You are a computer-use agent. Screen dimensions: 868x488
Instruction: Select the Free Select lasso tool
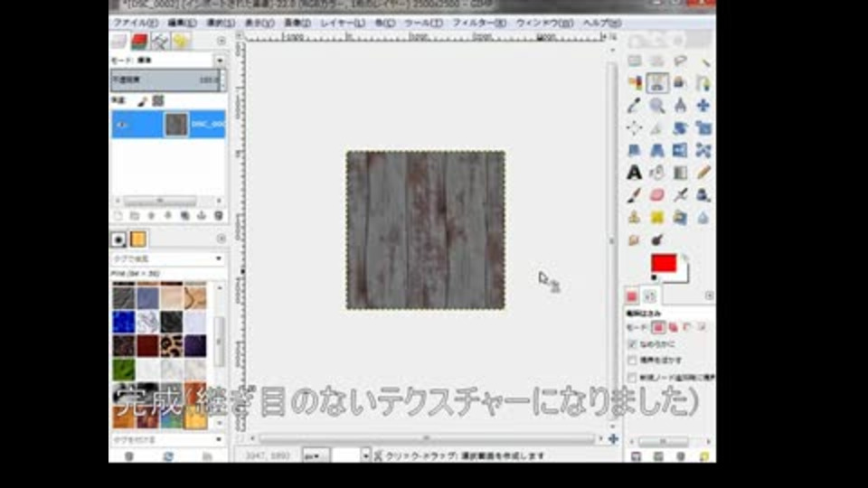pos(680,61)
